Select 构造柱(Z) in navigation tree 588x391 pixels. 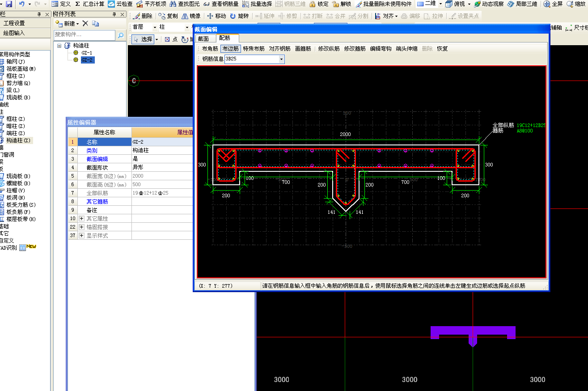18,140
